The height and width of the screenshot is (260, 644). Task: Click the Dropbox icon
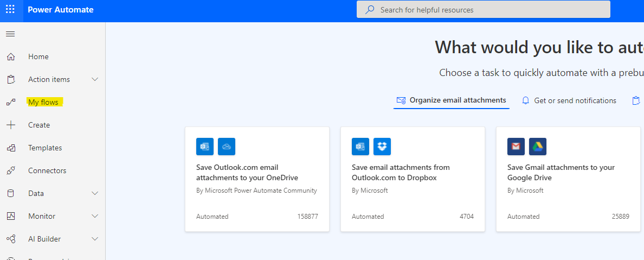(382, 147)
